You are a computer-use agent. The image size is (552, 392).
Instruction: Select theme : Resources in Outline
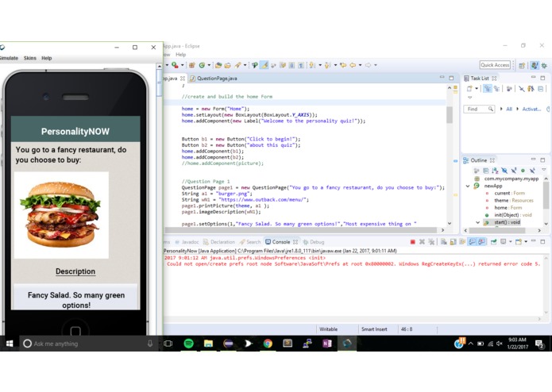(x=514, y=201)
